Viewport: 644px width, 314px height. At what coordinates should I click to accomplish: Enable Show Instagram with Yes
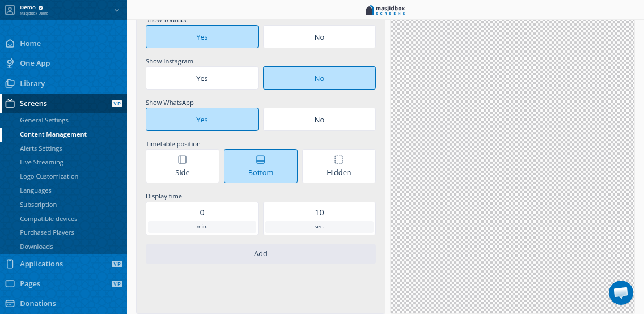[x=202, y=78]
